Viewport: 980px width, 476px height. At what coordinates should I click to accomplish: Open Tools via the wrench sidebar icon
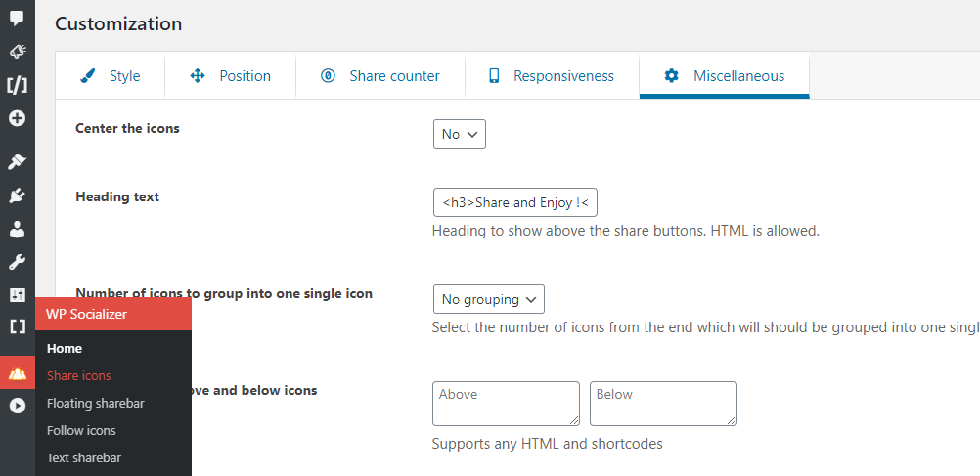pos(17,262)
